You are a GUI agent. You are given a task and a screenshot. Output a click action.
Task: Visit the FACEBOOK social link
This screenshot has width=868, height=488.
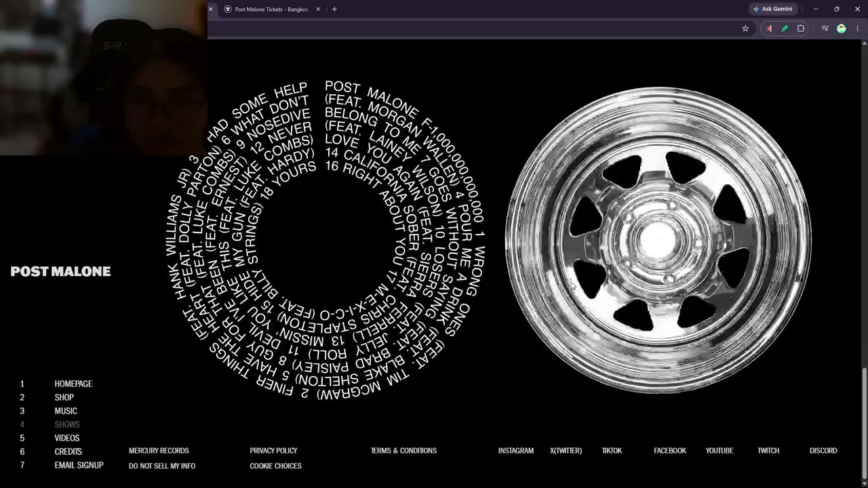pos(670,451)
